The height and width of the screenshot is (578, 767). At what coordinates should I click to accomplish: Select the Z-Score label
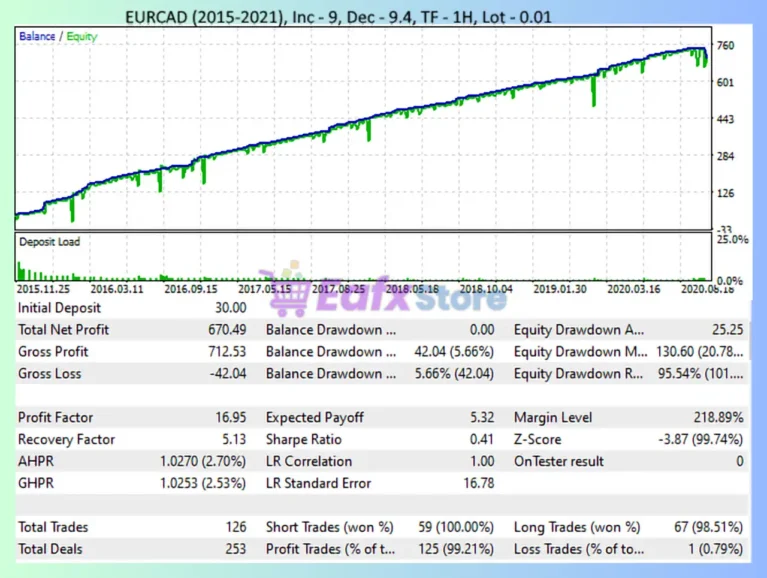[x=537, y=440]
